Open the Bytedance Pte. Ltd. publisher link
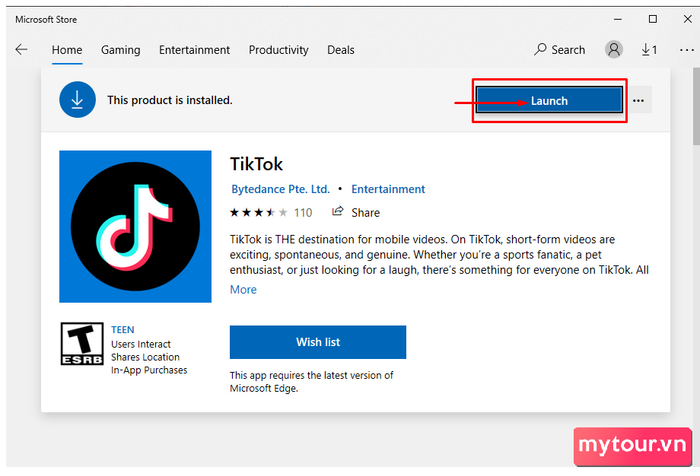 pos(280,189)
